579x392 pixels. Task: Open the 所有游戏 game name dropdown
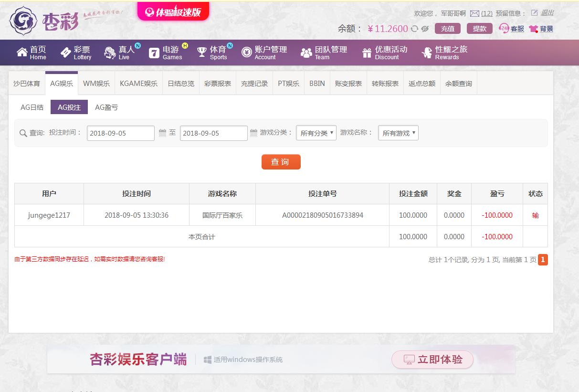(x=398, y=133)
